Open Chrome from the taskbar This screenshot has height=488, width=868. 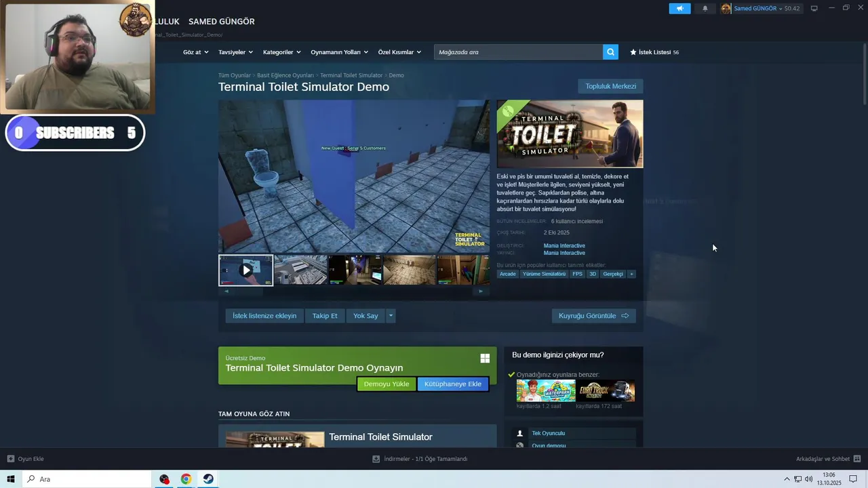pos(186,479)
